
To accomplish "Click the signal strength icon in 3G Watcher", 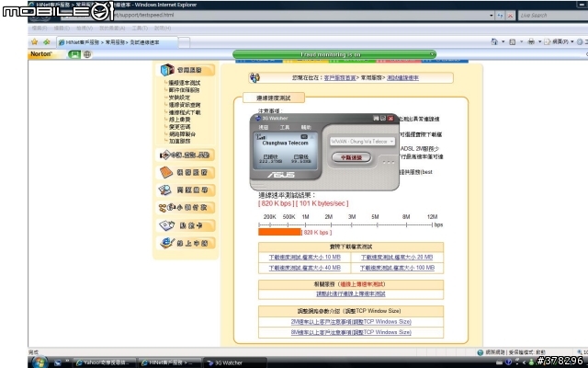I will [x=261, y=137].
